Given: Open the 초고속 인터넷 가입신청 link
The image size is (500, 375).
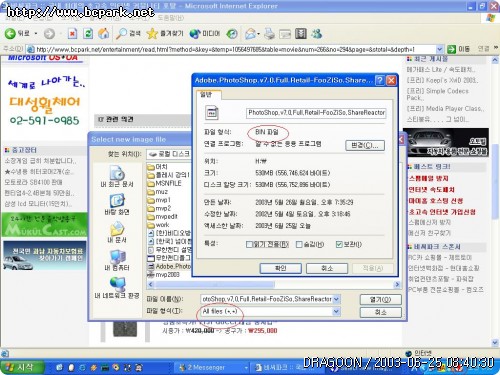Looking at the screenshot, I should click(x=442, y=212).
